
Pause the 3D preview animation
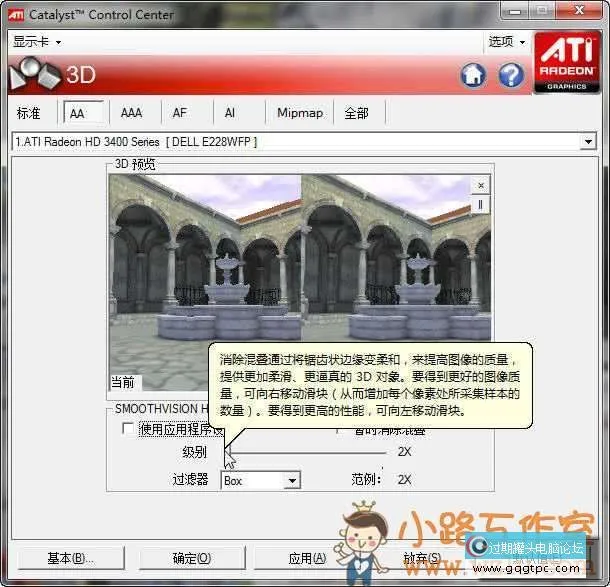pyautogui.click(x=481, y=203)
